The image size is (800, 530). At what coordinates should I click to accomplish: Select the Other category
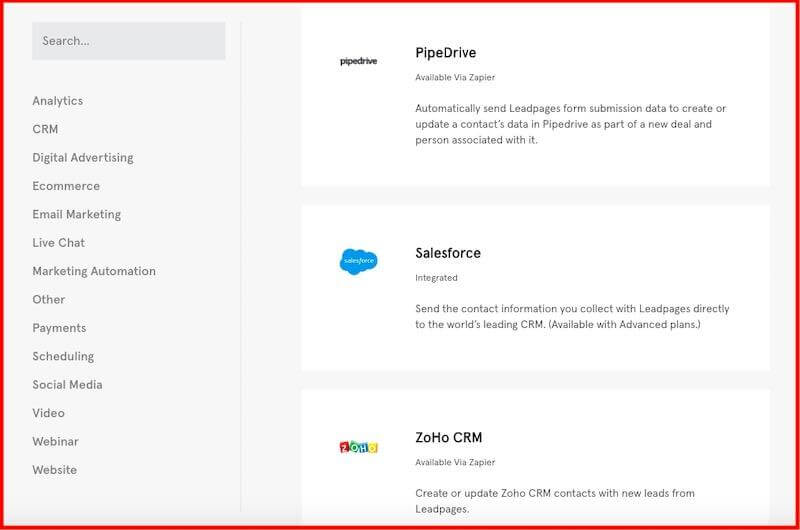coord(49,299)
